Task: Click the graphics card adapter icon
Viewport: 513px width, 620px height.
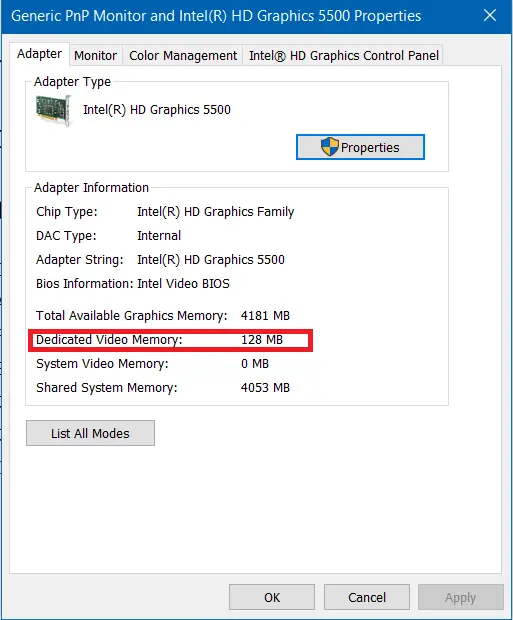Action: tap(53, 110)
